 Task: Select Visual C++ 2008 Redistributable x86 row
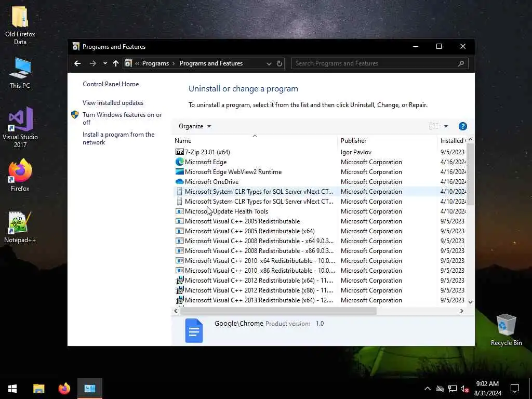pyautogui.click(x=321, y=251)
